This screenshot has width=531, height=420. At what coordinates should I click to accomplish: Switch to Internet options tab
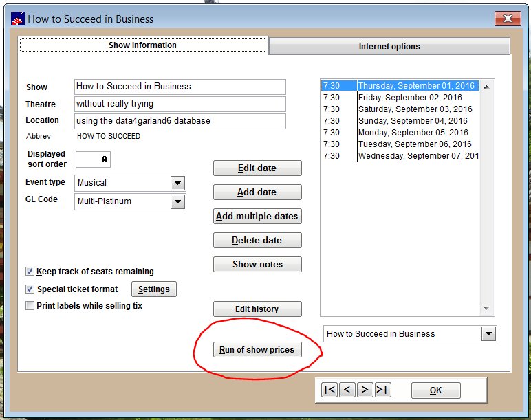coord(389,46)
